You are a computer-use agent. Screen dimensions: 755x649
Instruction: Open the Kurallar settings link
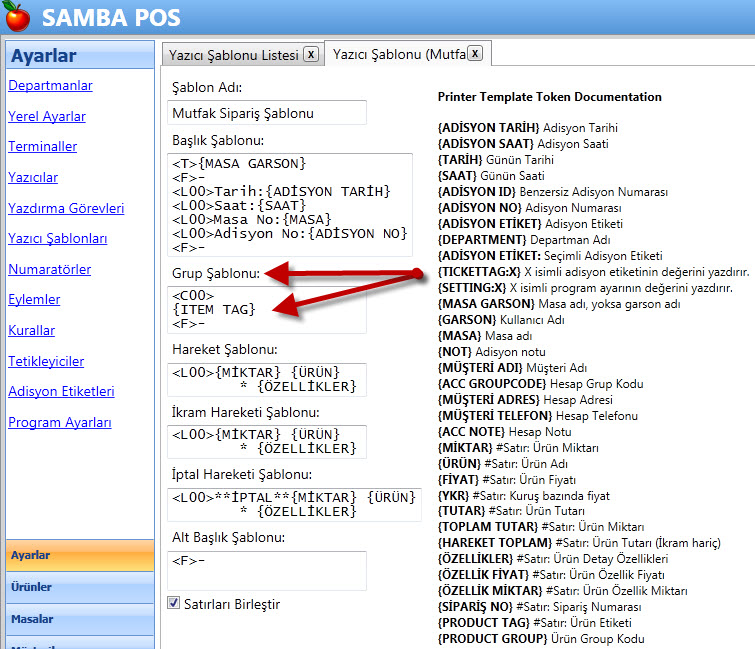point(31,330)
